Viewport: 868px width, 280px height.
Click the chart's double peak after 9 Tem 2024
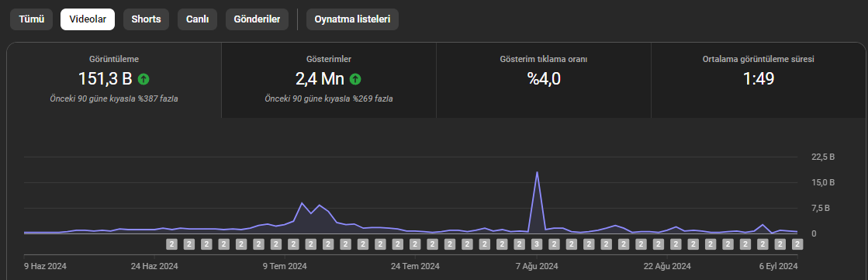[x=310, y=208]
